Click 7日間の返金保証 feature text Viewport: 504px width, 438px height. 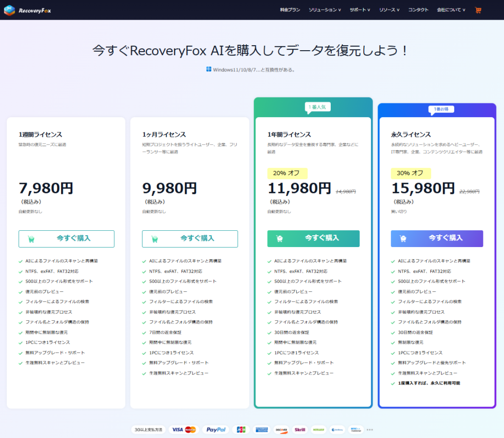pyautogui.click(x=165, y=333)
